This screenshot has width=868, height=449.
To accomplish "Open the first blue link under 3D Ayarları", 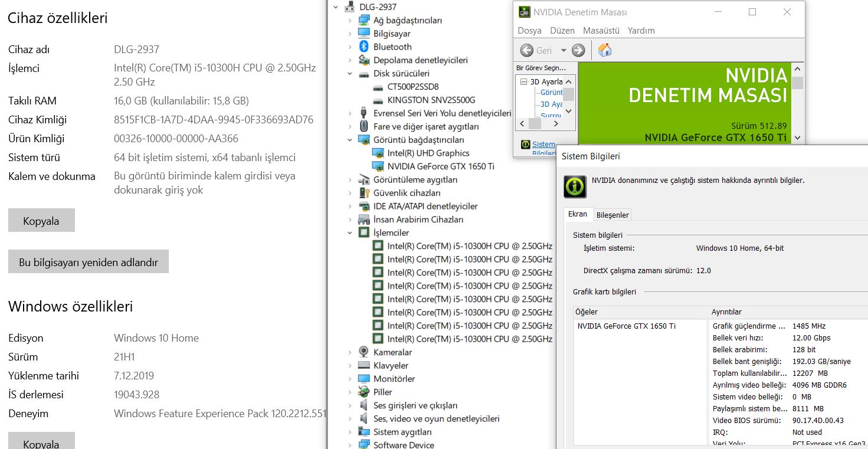I will click(x=551, y=93).
